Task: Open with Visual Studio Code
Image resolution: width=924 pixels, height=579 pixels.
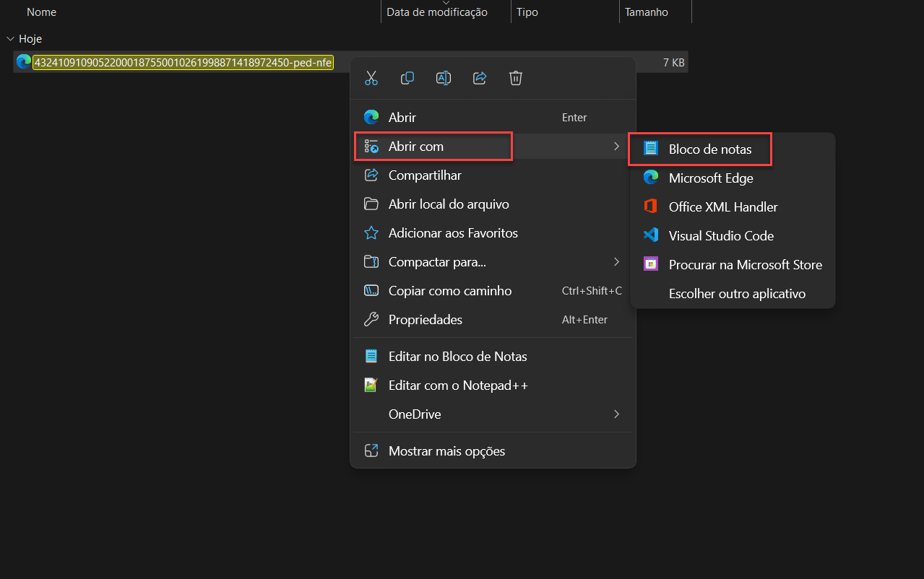Action: pyautogui.click(x=720, y=236)
